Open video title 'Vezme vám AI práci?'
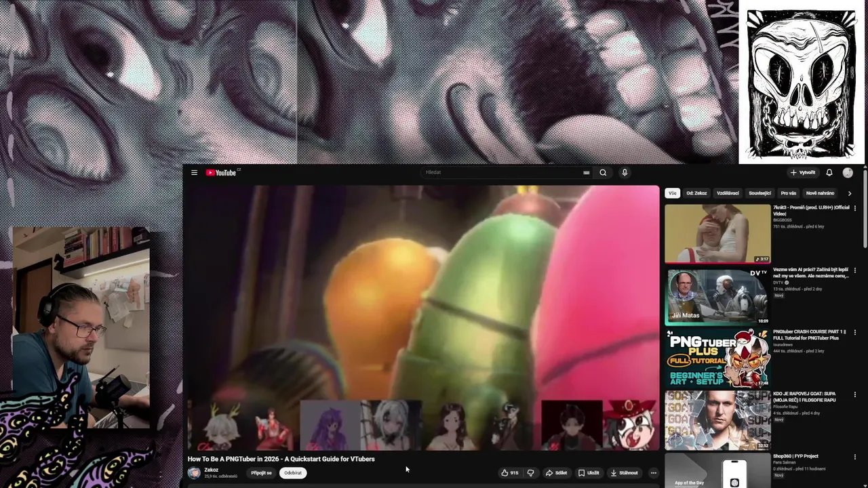The width and height of the screenshot is (868, 488). click(x=811, y=273)
